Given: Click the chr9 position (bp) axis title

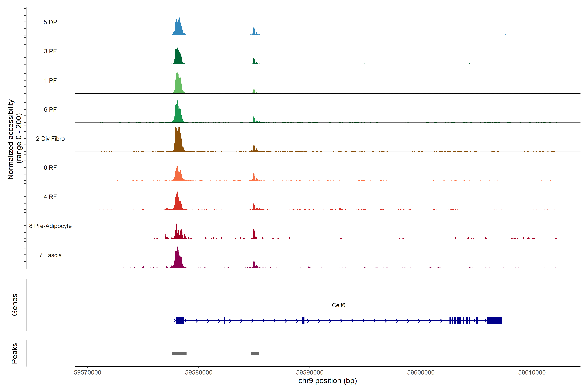Looking at the screenshot, I should (327, 381).
